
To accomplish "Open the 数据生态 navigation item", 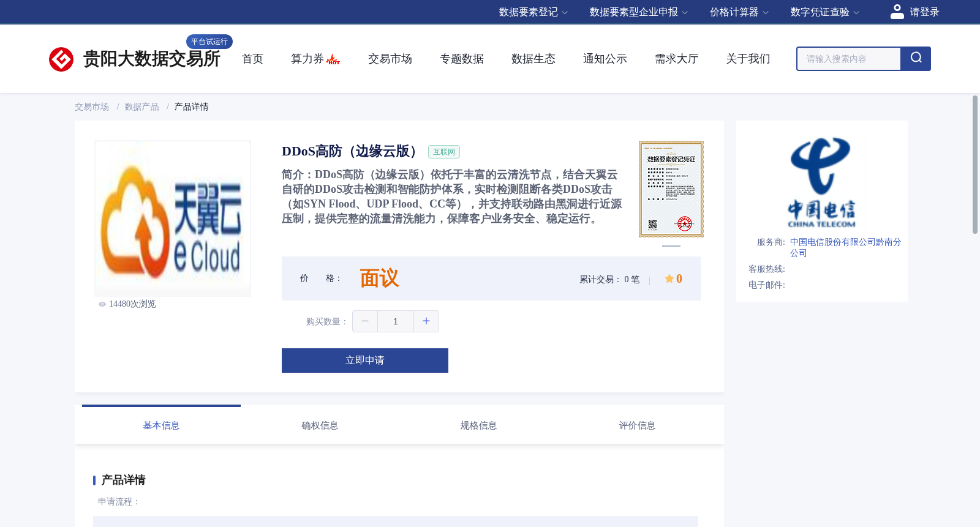I will tap(533, 59).
